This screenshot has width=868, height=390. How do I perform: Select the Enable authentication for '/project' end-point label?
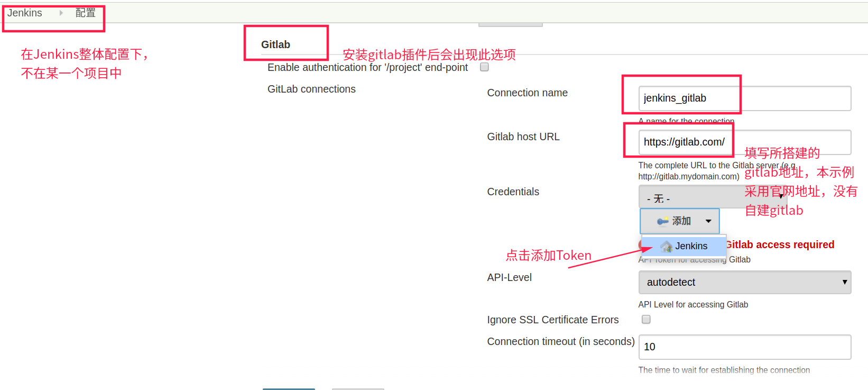pyautogui.click(x=367, y=67)
